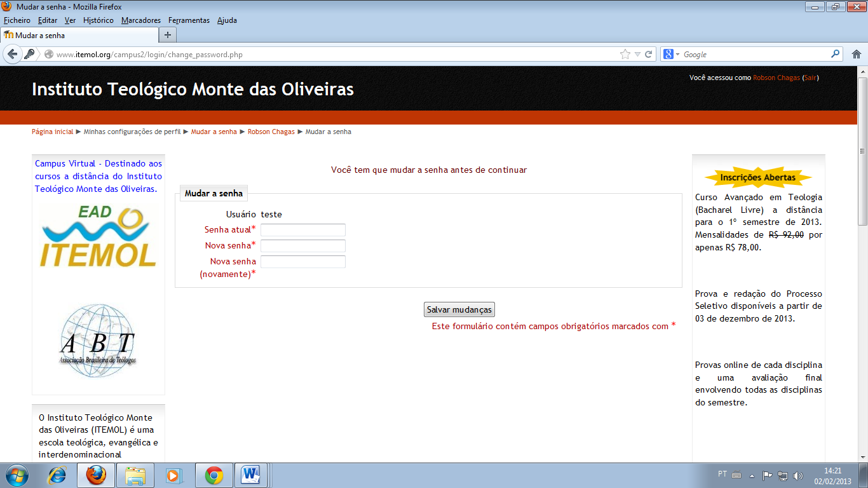The height and width of the screenshot is (488, 868).
Task: Click the network tray icon
Action: pos(783,475)
